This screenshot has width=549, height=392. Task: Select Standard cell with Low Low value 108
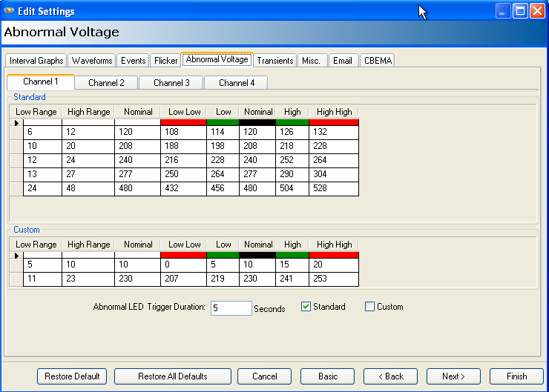[183, 133]
